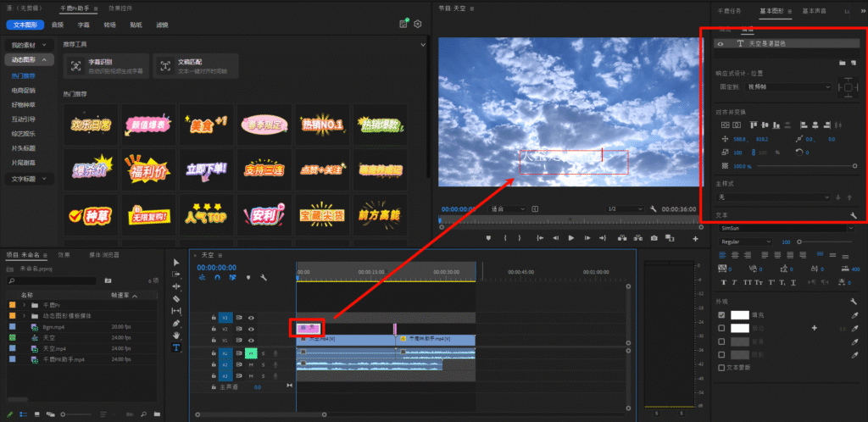Enable the 文本蒙版 text mask checkbox
The height and width of the screenshot is (422, 868).
point(721,369)
